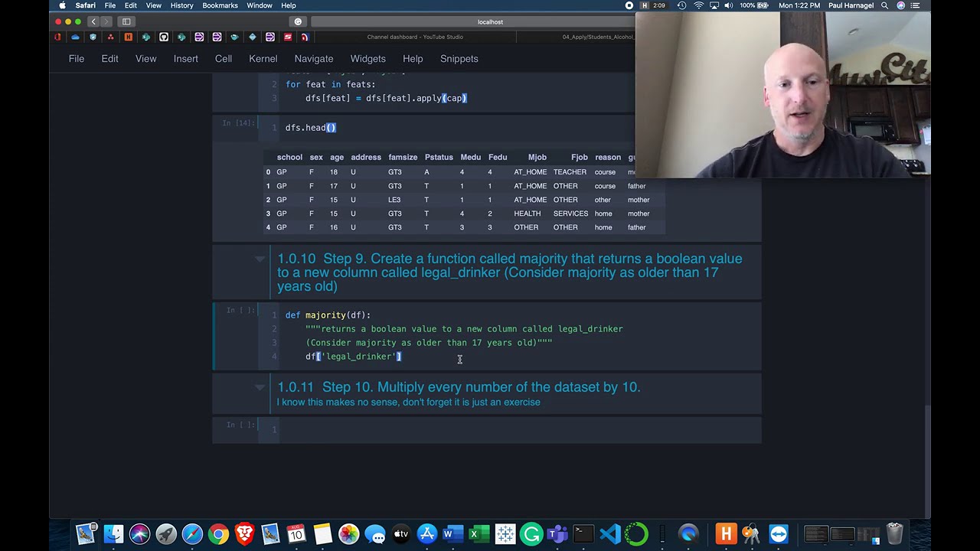Open the notebook File menu
Screen dimensions: 980x551
coord(77,59)
